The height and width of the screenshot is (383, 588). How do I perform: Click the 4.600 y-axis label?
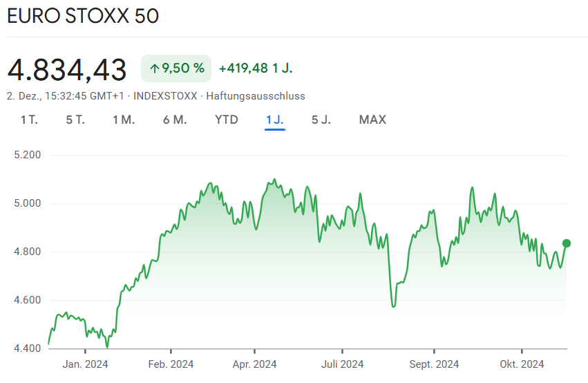tap(28, 300)
